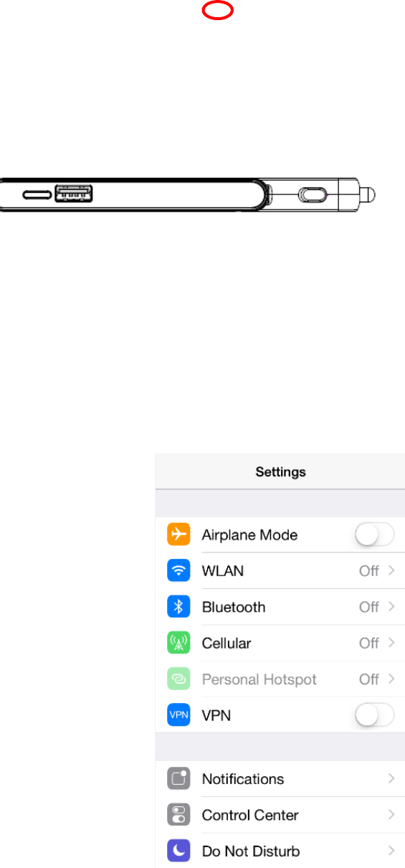Image resolution: width=405 pixels, height=868 pixels.
Task: Tap the orange Airplane Mode icon
Action: click(178, 535)
